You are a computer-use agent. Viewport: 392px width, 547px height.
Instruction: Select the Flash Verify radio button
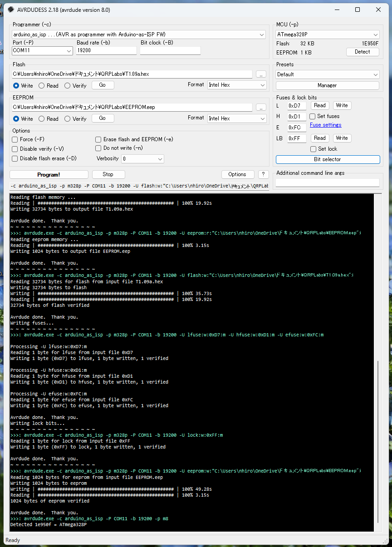(68, 85)
